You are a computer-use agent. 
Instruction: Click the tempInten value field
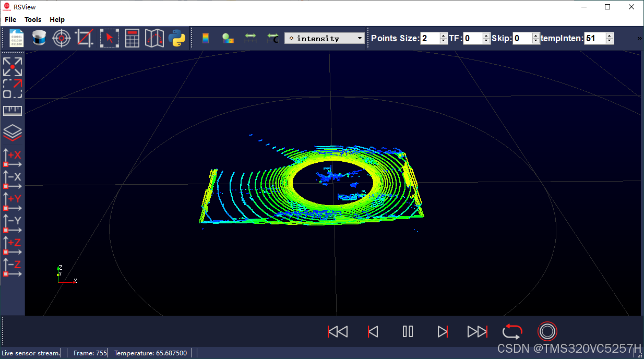click(595, 38)
